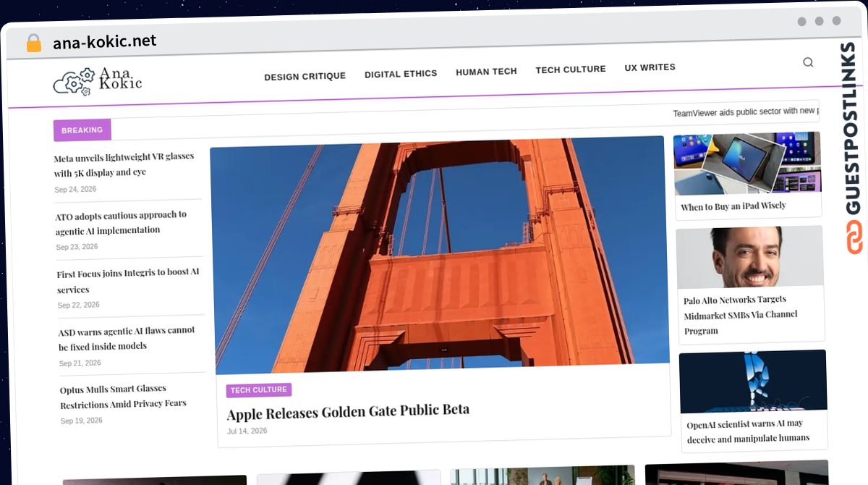
Task: Click the Sep 19, 2026 date
Action: click(81, 421)
